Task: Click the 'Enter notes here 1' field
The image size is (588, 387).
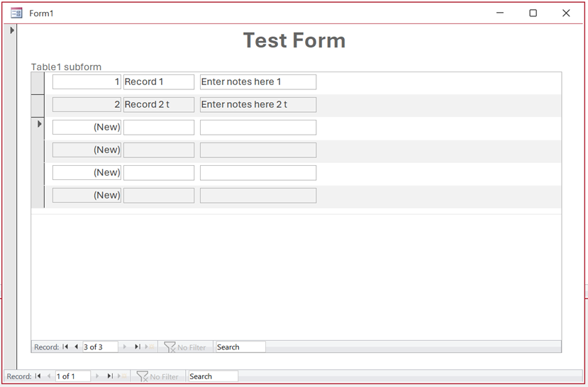Action: point(258,82)
